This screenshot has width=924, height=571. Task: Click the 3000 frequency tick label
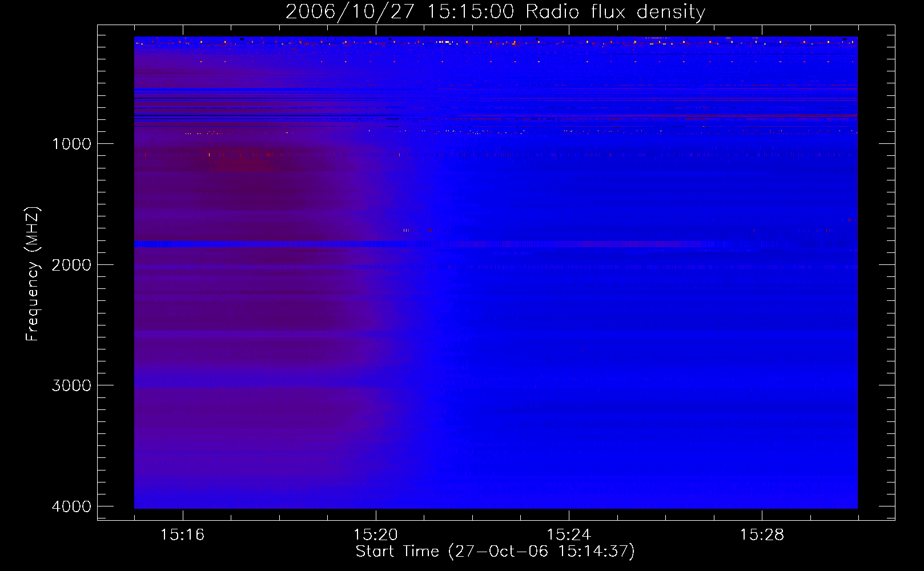tap(71, 385)
